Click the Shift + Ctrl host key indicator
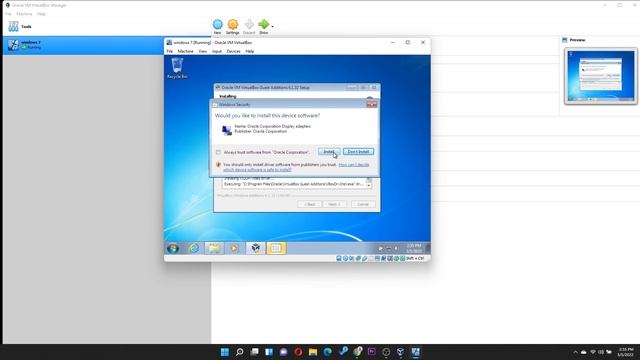 (x=415, y=258)
